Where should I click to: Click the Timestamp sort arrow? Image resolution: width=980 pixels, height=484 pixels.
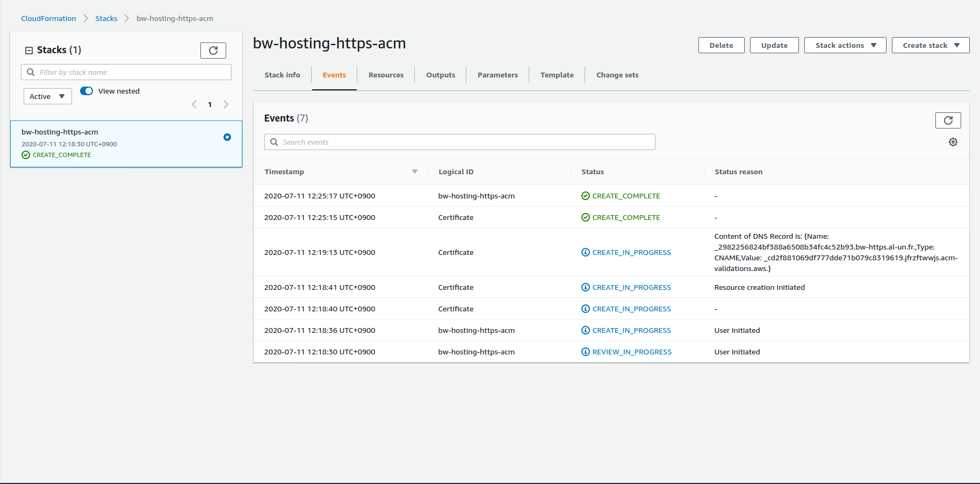[x=414, y=172]
